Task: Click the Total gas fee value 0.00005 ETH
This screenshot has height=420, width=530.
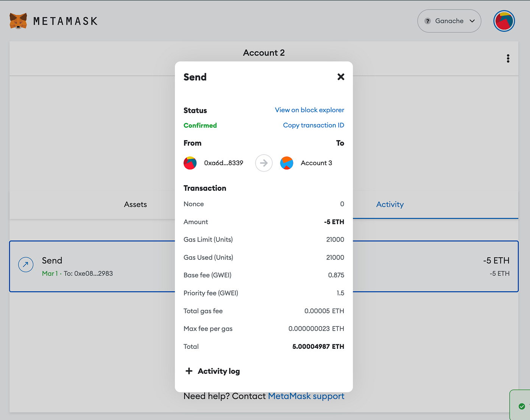Action: click(x=324, y=311)
